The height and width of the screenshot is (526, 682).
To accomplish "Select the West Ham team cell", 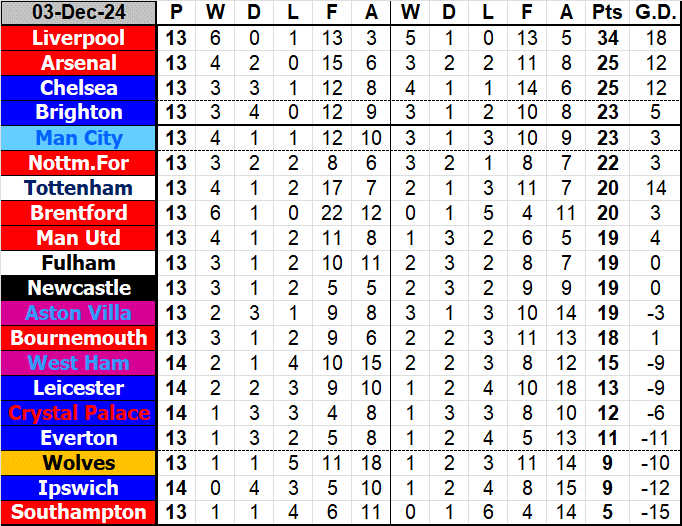I will point(78,363).
